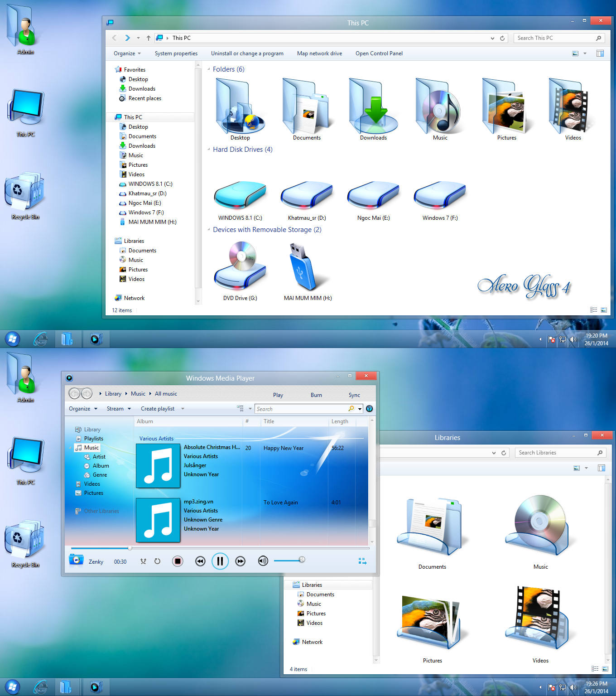Open the Desktop folder icon under Folders (6)
Screen dimensions: 616x696
tap(240, 109)
